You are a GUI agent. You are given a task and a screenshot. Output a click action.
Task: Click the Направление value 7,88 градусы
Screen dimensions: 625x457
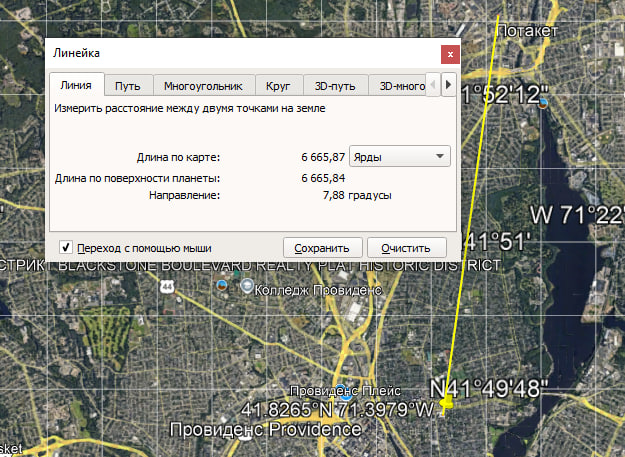357,195
